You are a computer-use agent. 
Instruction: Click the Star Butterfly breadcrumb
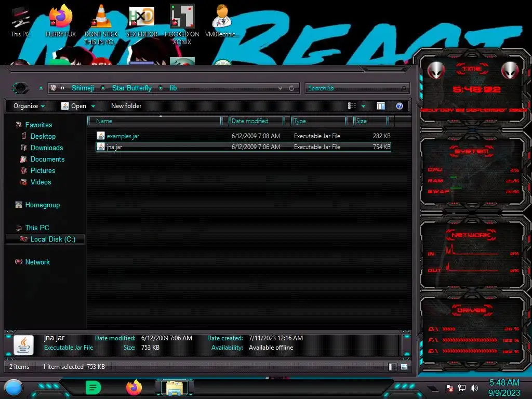[131, 88]
